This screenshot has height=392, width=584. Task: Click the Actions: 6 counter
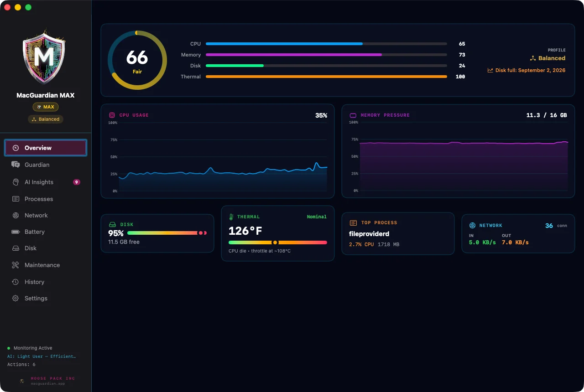(x=21, y=364)
